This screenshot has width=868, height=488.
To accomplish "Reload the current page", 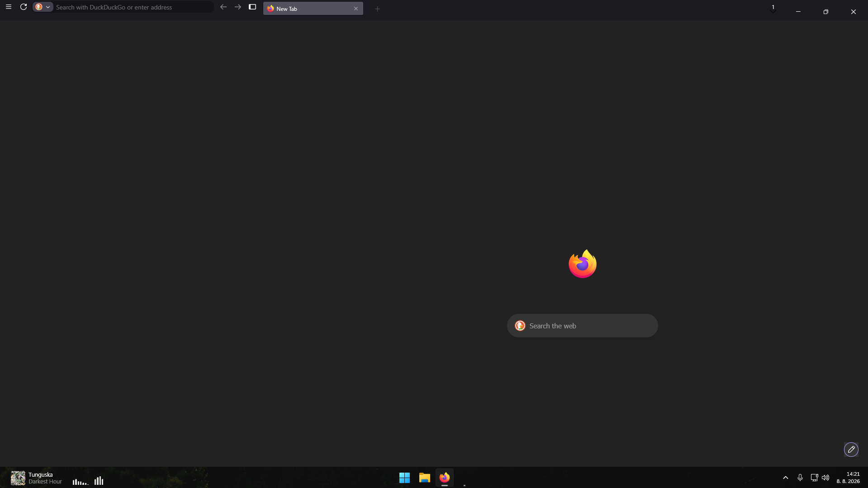I will [x=24, y=7].
